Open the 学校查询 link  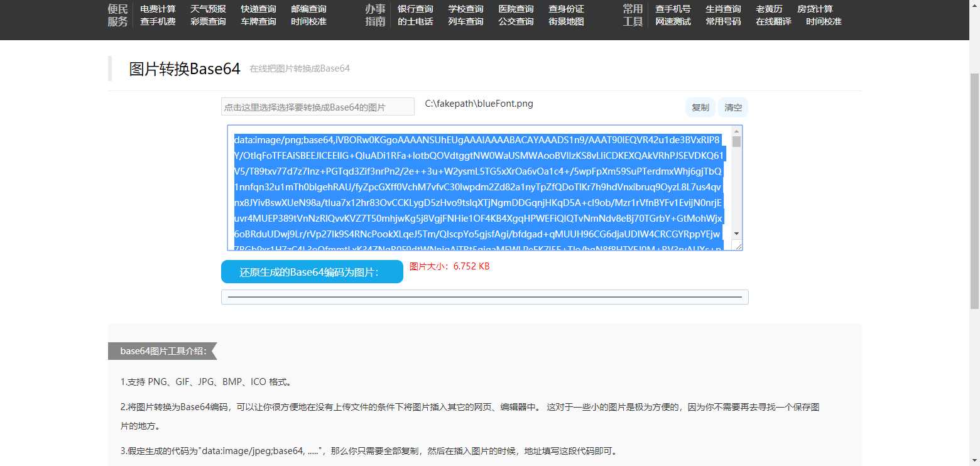pyautogui.click(x=465, y=9)
